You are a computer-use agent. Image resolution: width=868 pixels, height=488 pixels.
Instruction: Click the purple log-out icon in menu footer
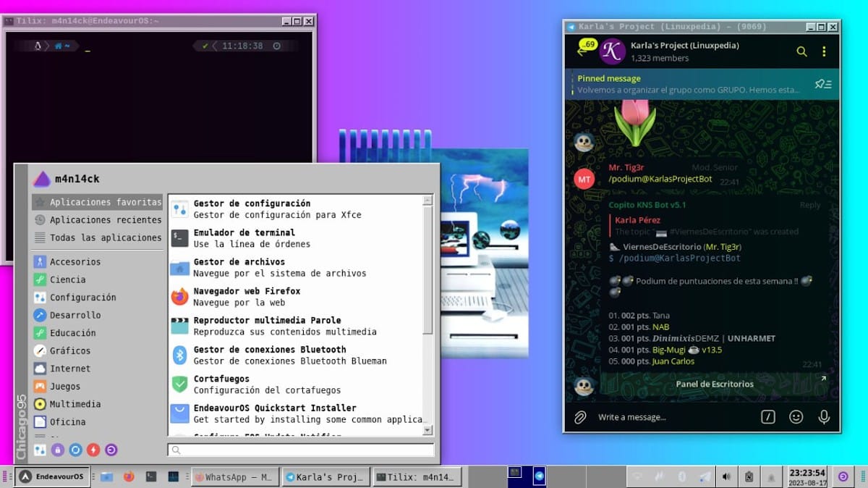click(111, 450)
